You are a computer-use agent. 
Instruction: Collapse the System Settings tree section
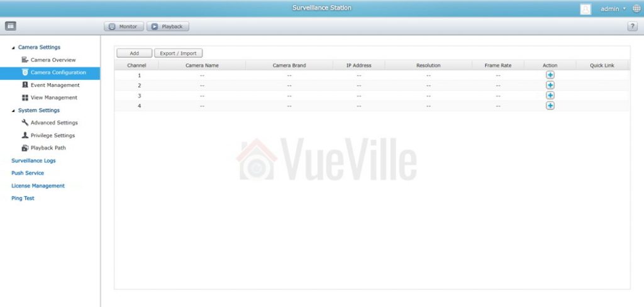pyautogui.click(x=13, y=111)
